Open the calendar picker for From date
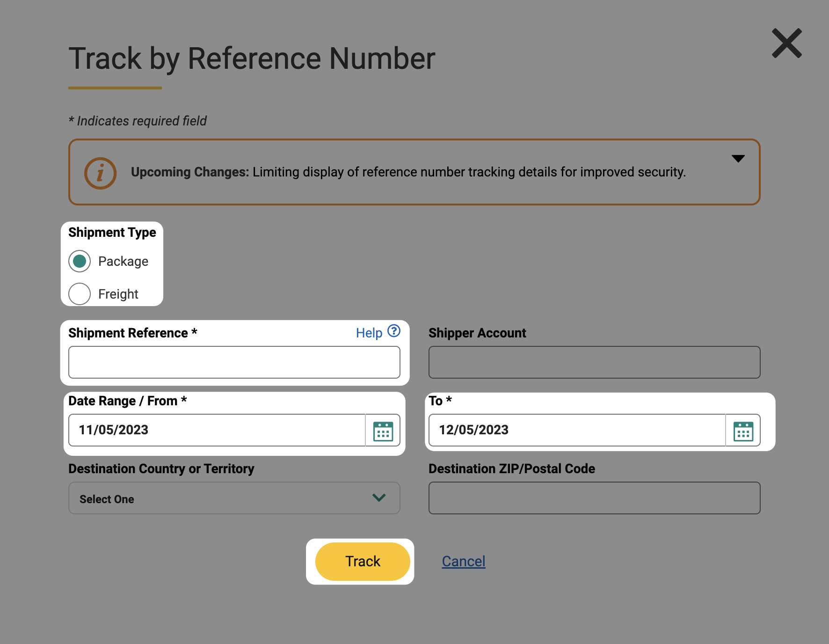Image resolution: width=829 pixels, height=644 pixels. point(383,431)
